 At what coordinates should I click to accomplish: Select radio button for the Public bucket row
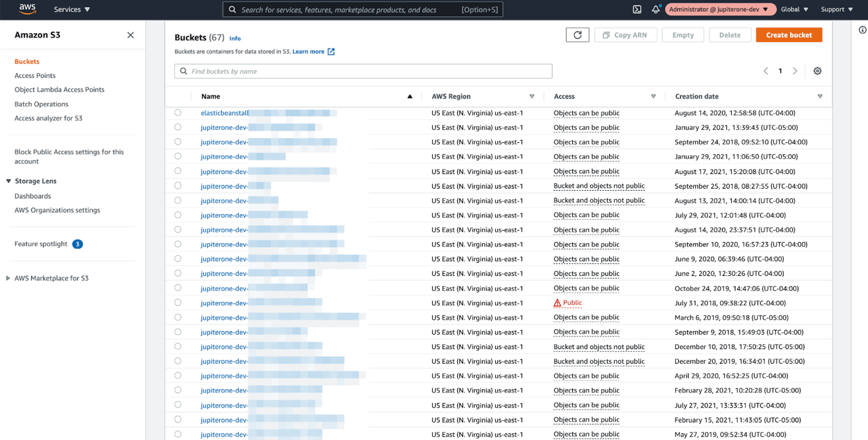click(x=178, y=303)
